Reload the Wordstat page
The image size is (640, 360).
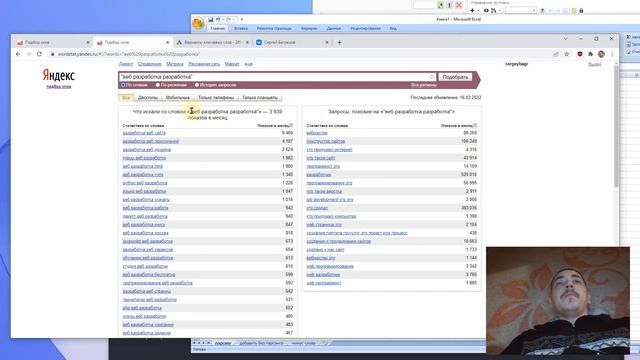(x=39, y=54)
